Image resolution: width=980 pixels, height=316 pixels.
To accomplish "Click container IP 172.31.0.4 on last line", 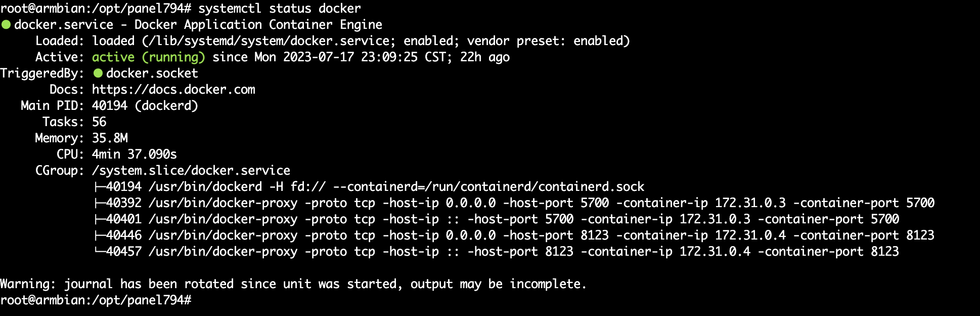I will (x=715, y=252).
